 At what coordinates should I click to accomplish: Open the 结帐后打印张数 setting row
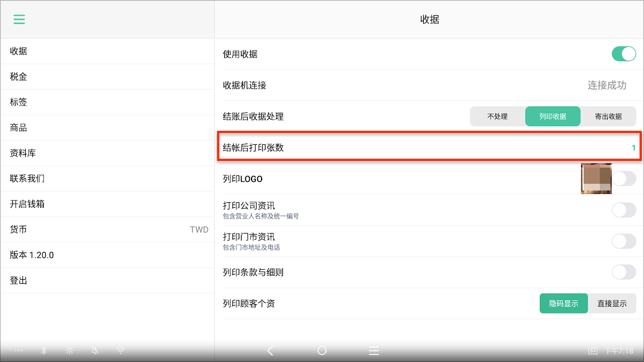point(429,147)
